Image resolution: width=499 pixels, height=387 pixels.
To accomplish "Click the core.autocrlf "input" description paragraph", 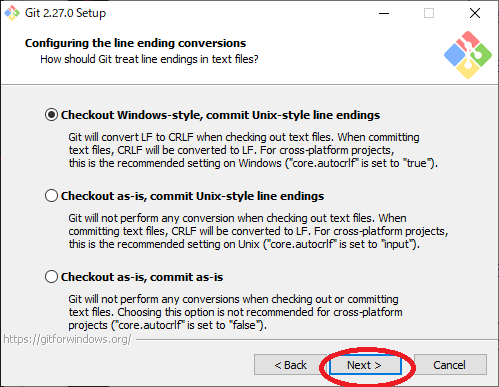I will click(258, 231).
